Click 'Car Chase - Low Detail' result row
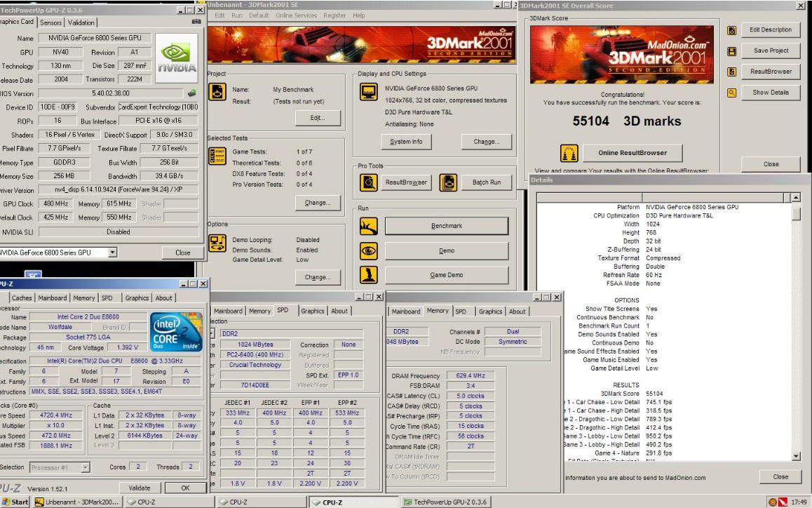Screen dimensions: 812x508 [616, 402]
